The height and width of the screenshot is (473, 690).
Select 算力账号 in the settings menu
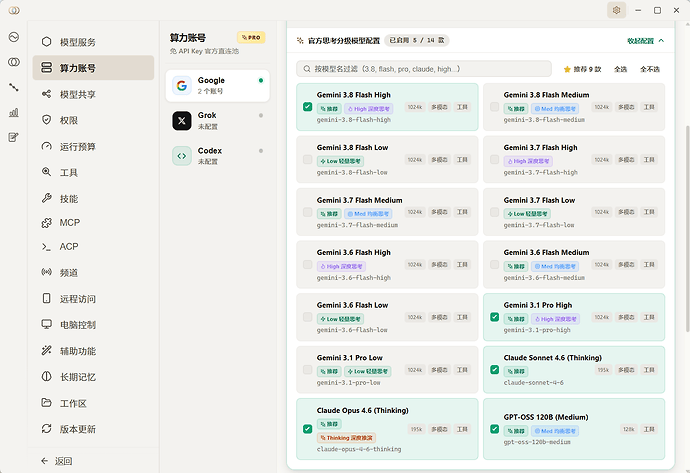pyautogui.click(x=93, y=68)
